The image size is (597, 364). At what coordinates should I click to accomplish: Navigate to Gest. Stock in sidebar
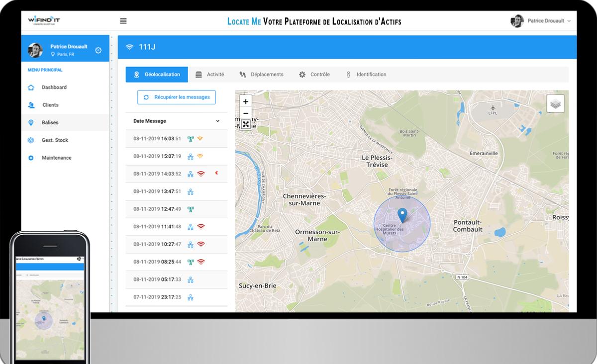coord(55,140)
